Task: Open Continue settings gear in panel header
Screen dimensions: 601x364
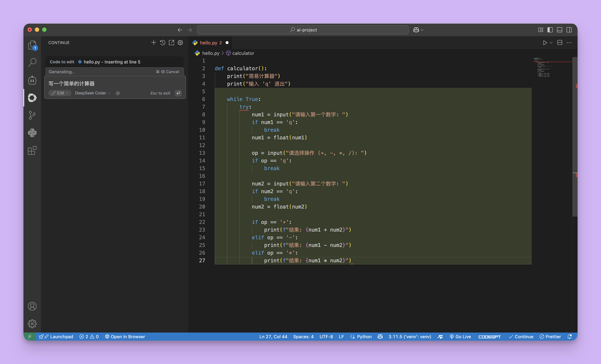Action: coord(180,43)
